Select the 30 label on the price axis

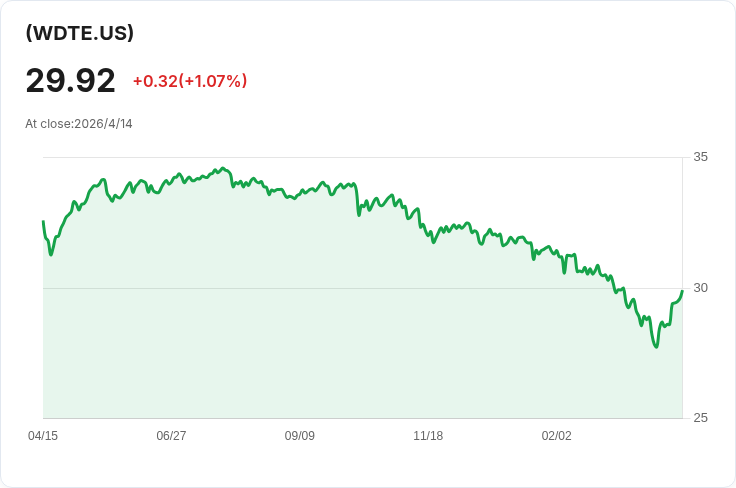700,288
